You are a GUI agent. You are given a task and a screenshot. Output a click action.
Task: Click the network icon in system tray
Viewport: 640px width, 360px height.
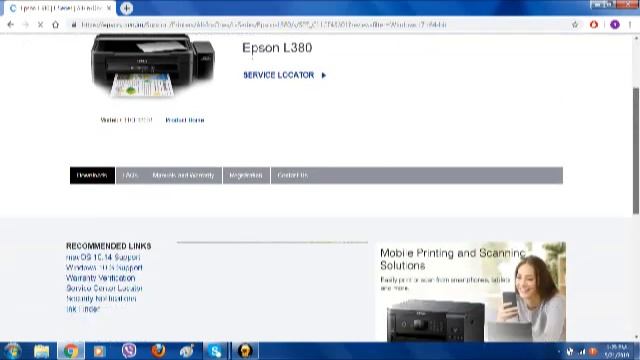(x=582, y=351)
